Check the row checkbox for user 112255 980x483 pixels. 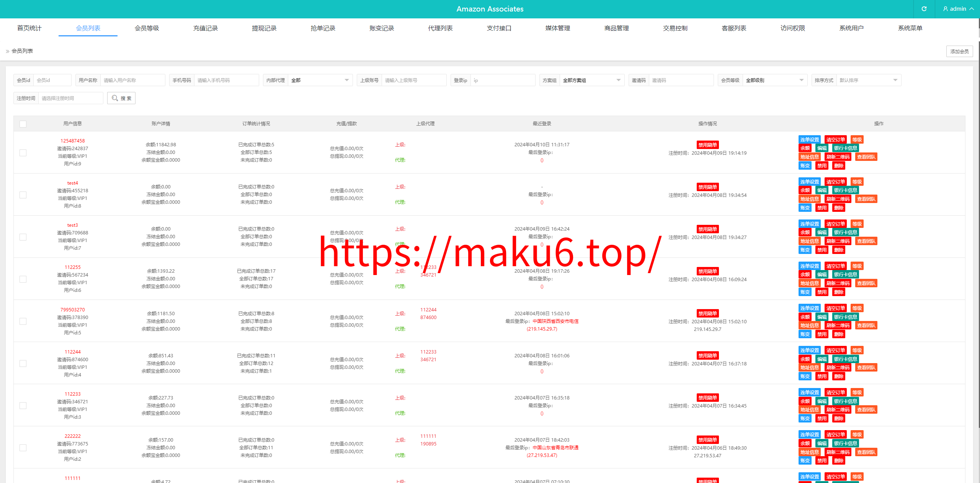23,279
